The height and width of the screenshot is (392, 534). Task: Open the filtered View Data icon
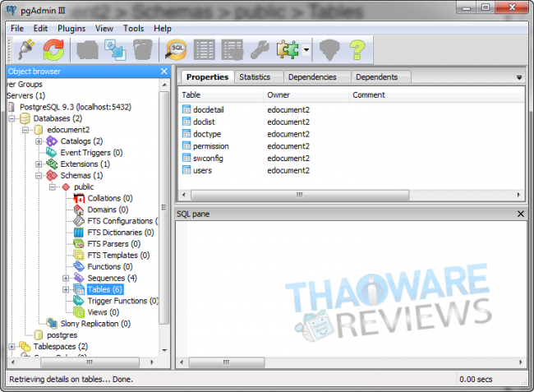[232, 50]
